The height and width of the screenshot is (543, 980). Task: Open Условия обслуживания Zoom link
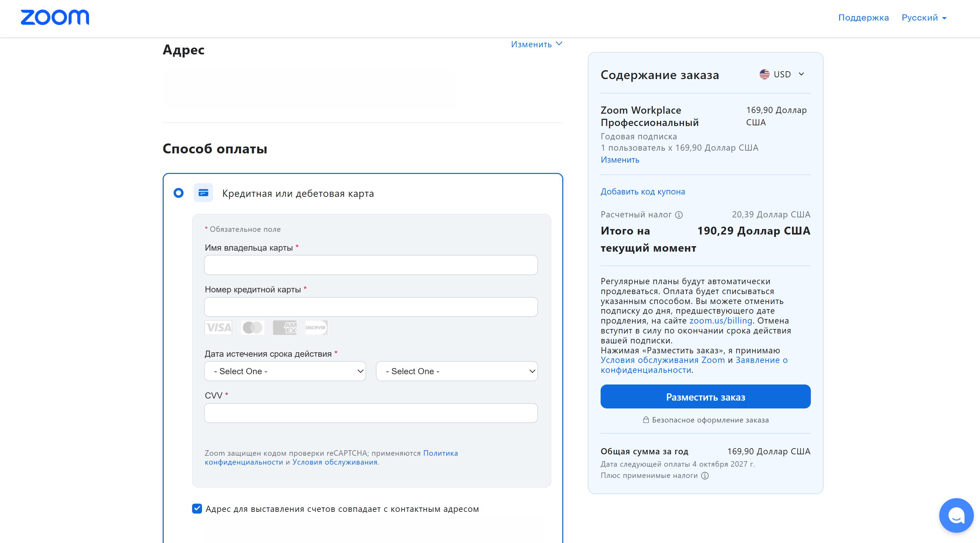[x=663, y=360]
